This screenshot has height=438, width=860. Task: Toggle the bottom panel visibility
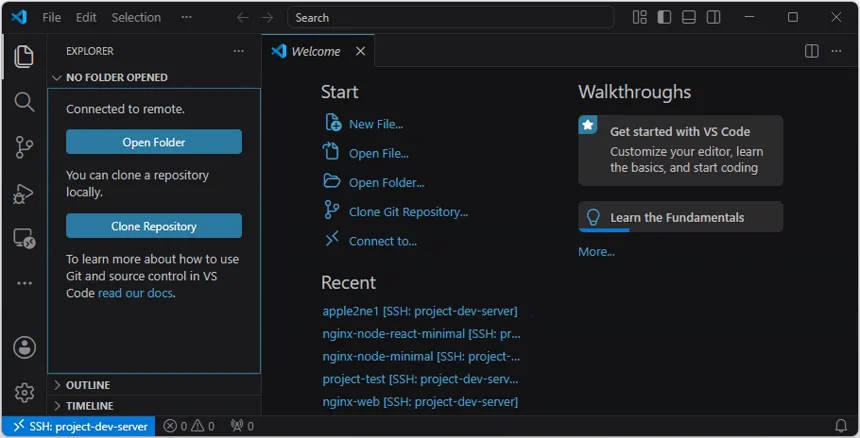coord(689,18)
